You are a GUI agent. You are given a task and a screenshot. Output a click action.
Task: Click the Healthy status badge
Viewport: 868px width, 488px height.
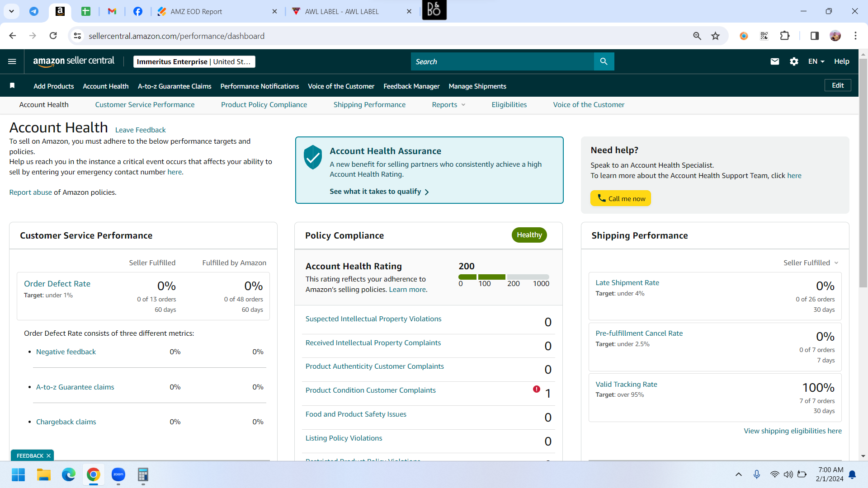tap(529, 235)
